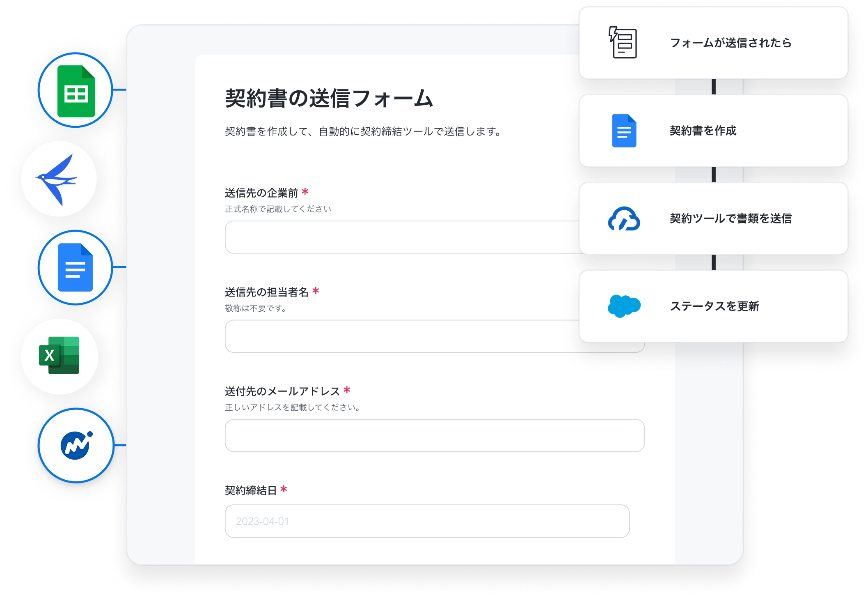Click the Salesforce cloud icon
Viewport: 868px width, 598px height.
[x=624, y=306]
